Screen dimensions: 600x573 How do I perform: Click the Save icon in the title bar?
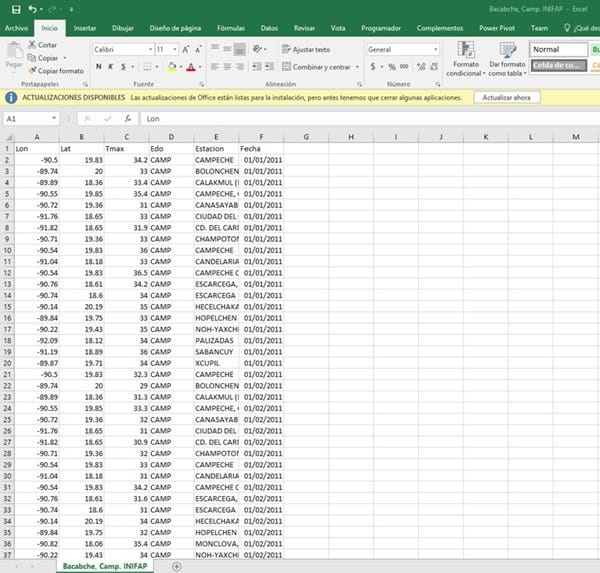[x=15, y=9]
